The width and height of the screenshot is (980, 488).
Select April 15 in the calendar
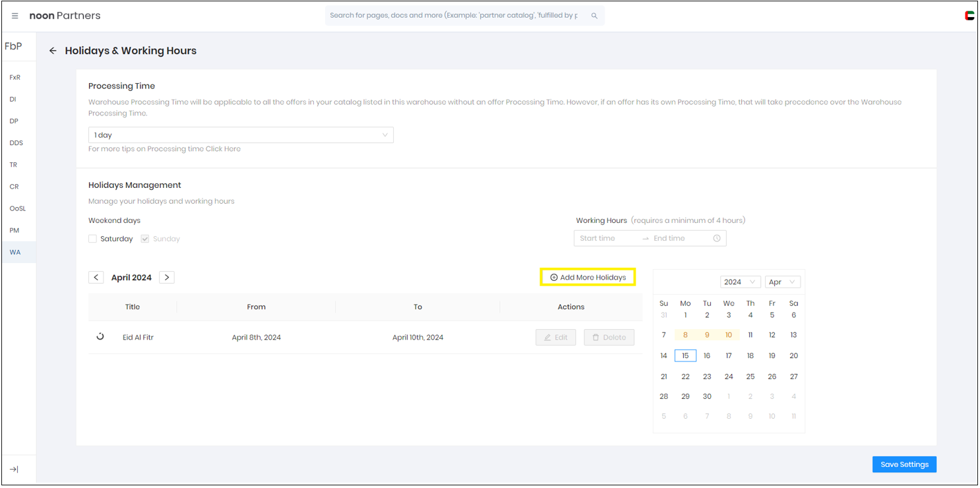[x=685, y=356]
